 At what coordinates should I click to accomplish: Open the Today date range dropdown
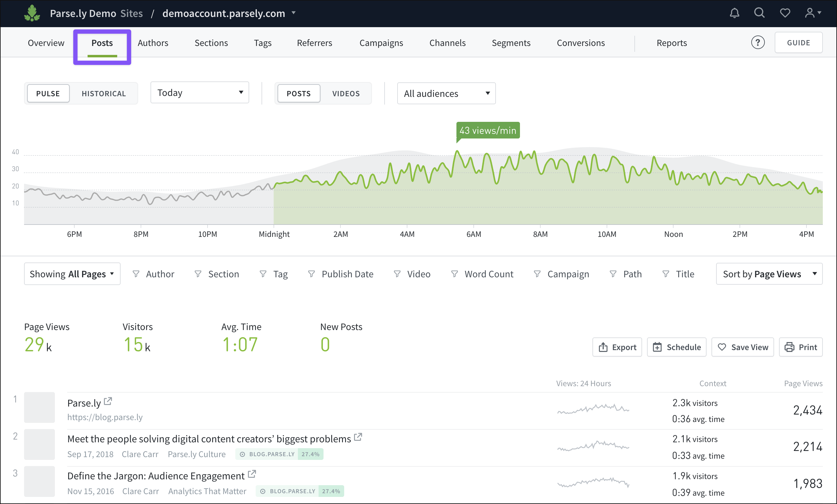(200, 92)
